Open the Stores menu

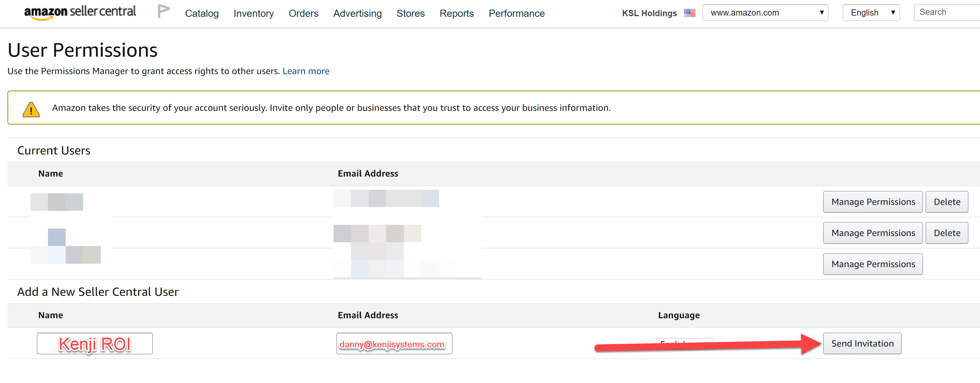(x=410, y=13)
